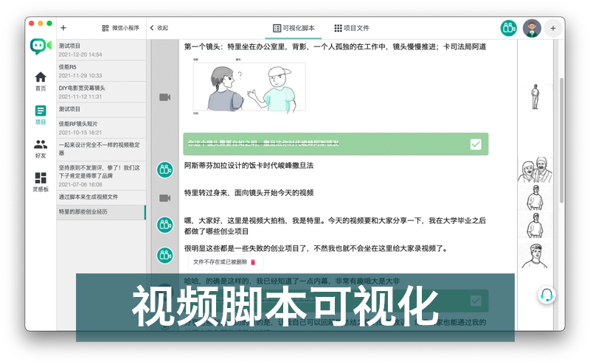Select the 通过脚本来生成视频文件 project
This screenshot has height=364, width=590.
point(101,197)
